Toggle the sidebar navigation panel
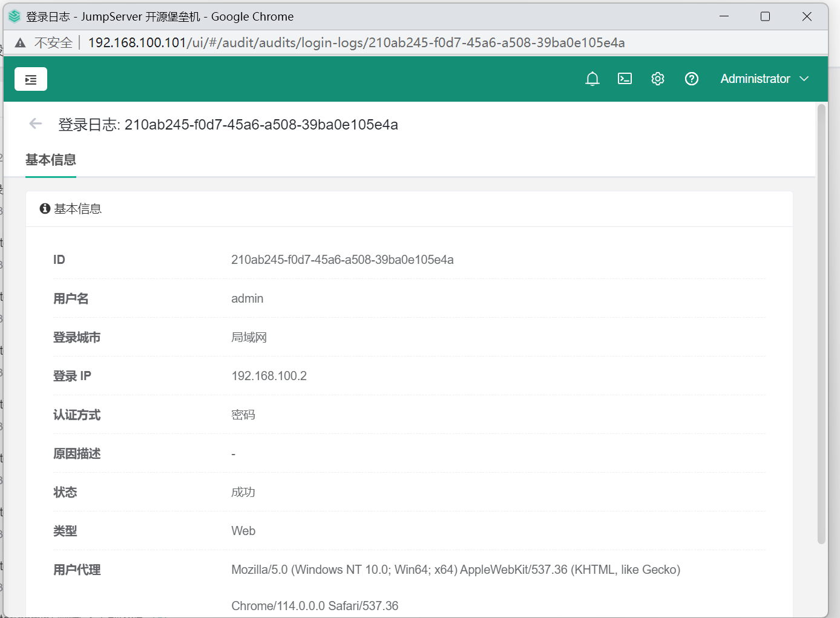 click(x=31, y=79)
